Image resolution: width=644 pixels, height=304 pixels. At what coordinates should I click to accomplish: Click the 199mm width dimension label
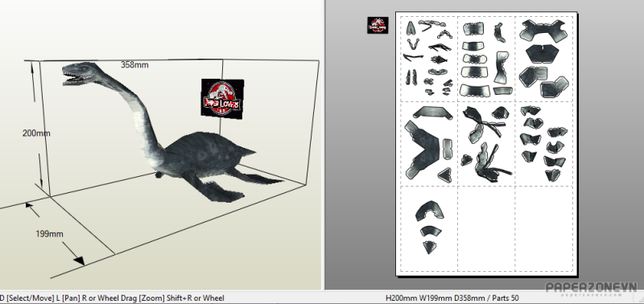point(49,234)
